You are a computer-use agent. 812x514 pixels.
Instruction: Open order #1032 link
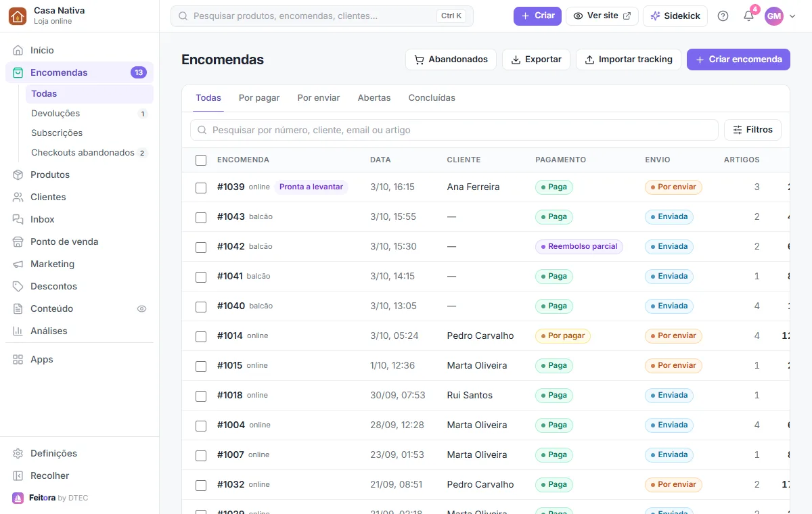click(230, 484)
